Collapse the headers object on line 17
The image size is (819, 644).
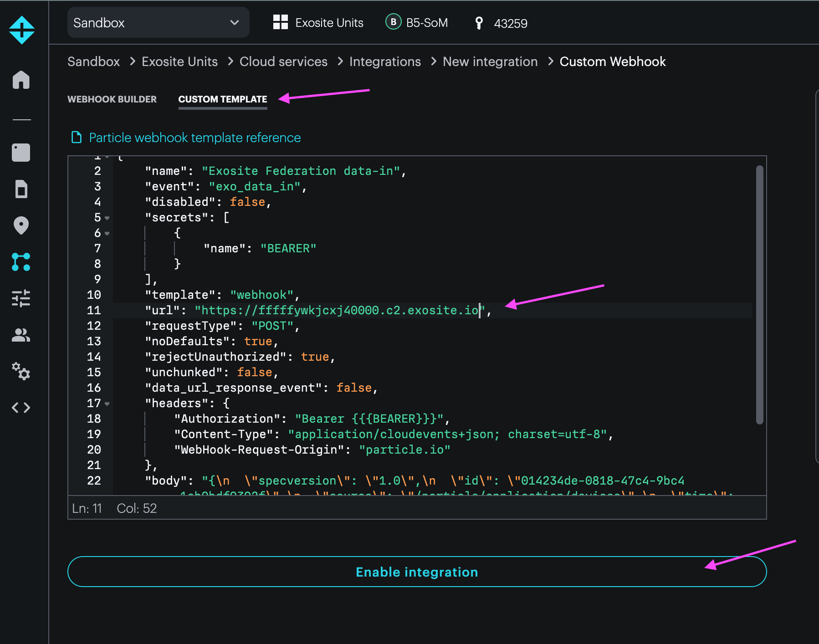pos(107,404)
